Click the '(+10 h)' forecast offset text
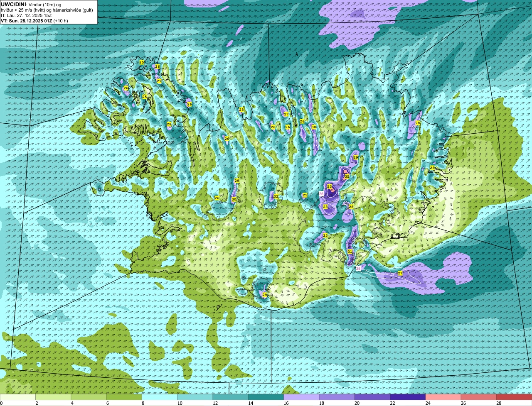Image resolution: width=532 pixels, height=406 pixels. (61, 21)
